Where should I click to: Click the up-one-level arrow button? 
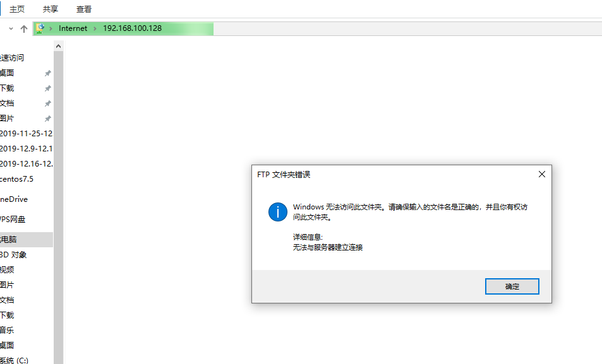click(24, 29)
